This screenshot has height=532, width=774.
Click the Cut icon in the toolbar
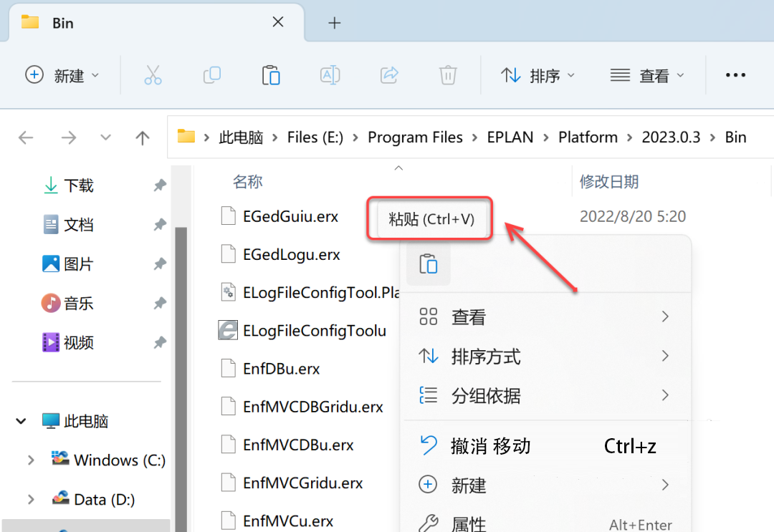(x=153, y=74)
